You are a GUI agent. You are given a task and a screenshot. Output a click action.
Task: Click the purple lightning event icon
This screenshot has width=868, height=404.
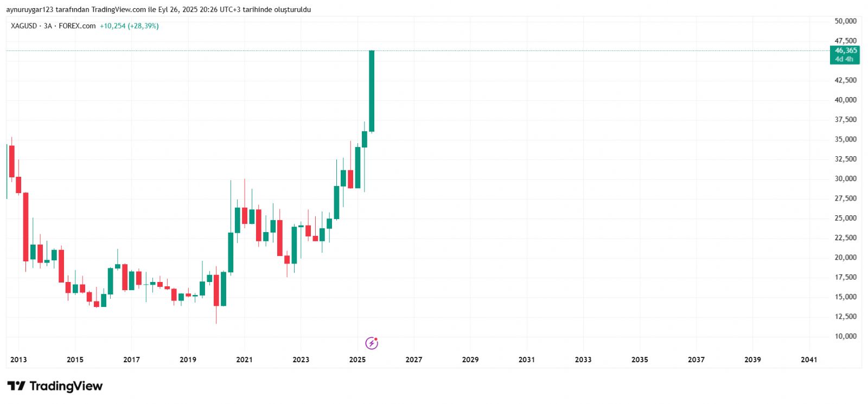point(372,343)
